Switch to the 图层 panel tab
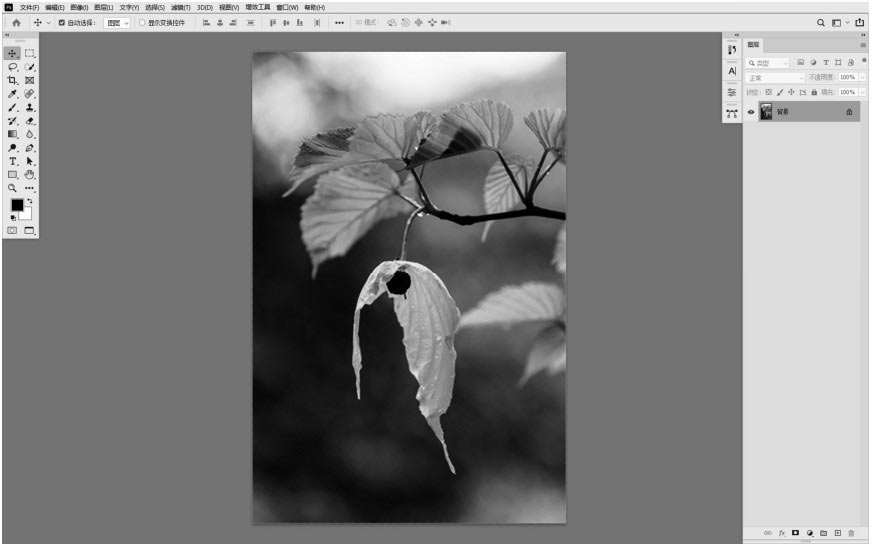 (x=754, y=45)
